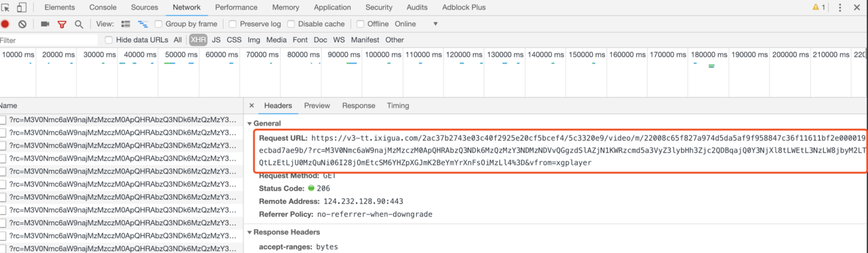Switch to the Performance tab
This screenshot has width=868, height=253.
tap(237, 7)
